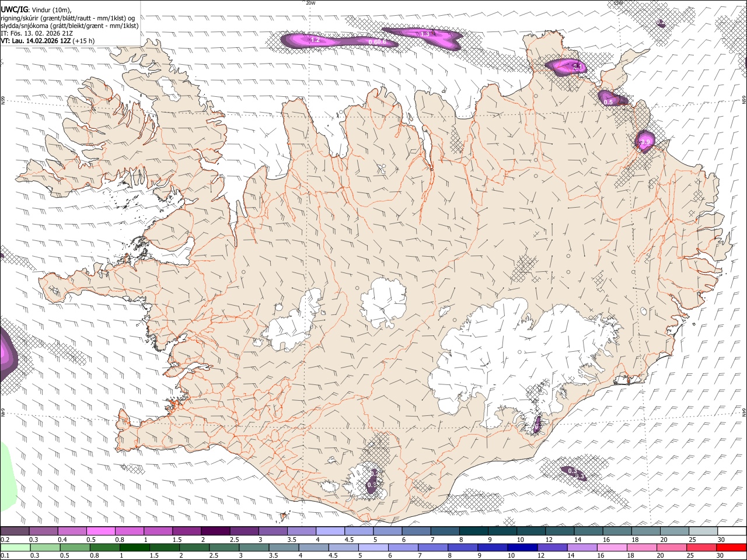
Task: Click the title line 'UWC/IG: Vindur (10m),'
Action: coord(36,10)
